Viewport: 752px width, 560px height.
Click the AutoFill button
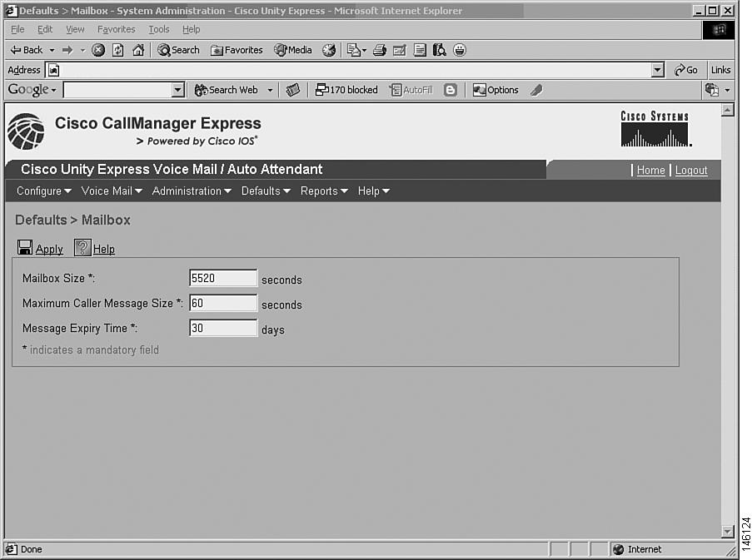pyautogui.click(x=411, y=90)
